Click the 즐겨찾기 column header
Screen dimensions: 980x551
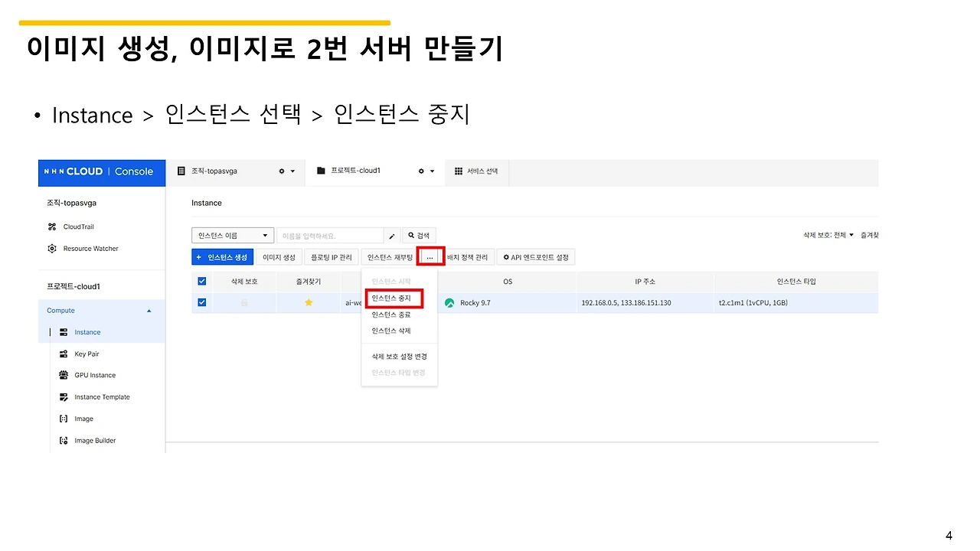tap(309, 282)
